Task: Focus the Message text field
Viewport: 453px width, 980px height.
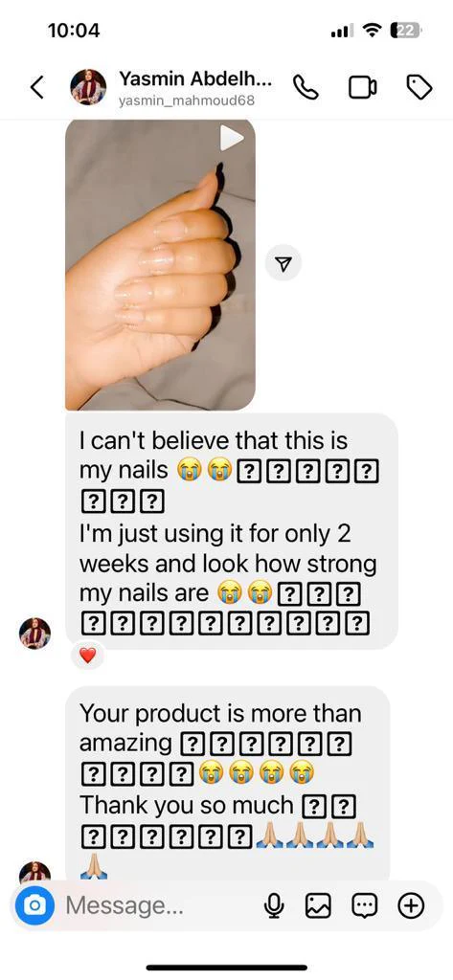Action: 156,905
